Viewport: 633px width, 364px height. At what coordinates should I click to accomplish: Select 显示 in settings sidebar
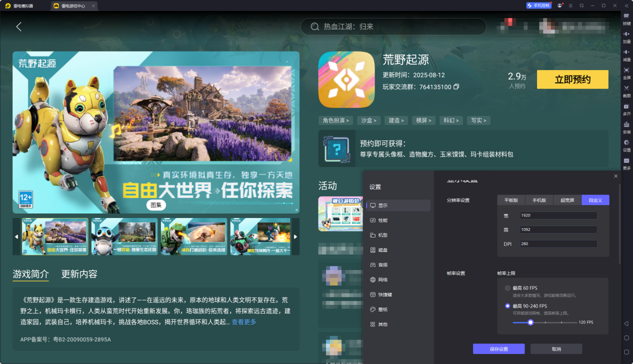pyautogui.click(x=398, y=205)
